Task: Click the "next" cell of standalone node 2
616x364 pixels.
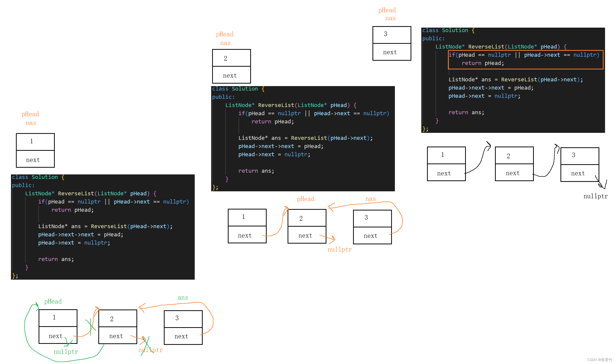Action: point(231,75)
